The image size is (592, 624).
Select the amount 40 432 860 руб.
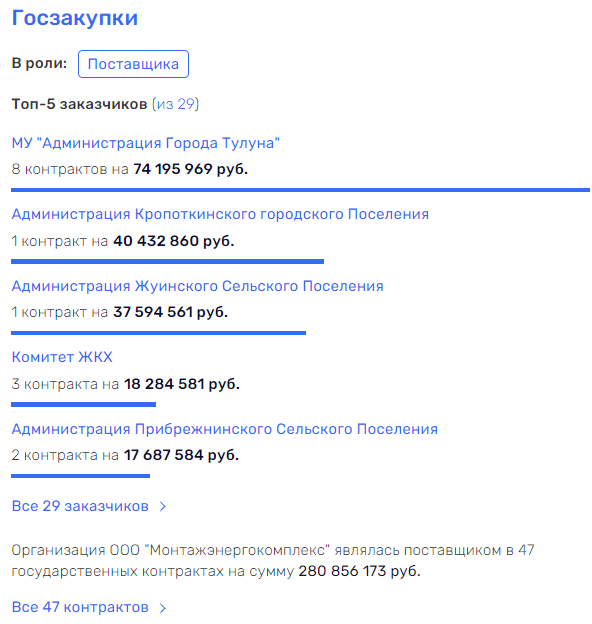coord(174,241)
